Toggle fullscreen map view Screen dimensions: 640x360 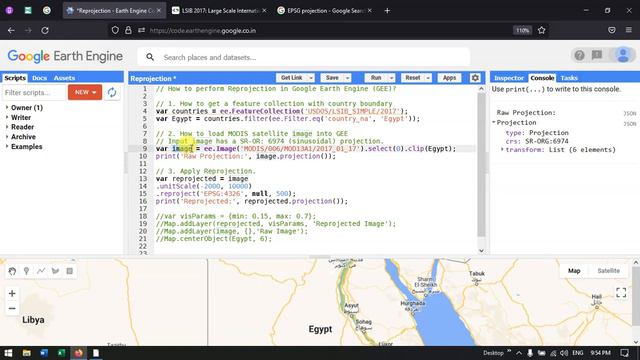click(x=621, y=292)
